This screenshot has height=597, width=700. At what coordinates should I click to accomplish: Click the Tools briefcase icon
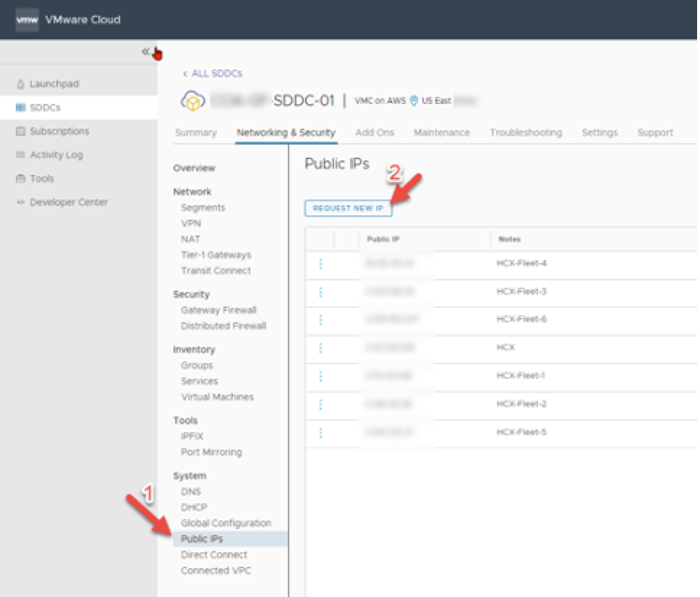(20, 179)
